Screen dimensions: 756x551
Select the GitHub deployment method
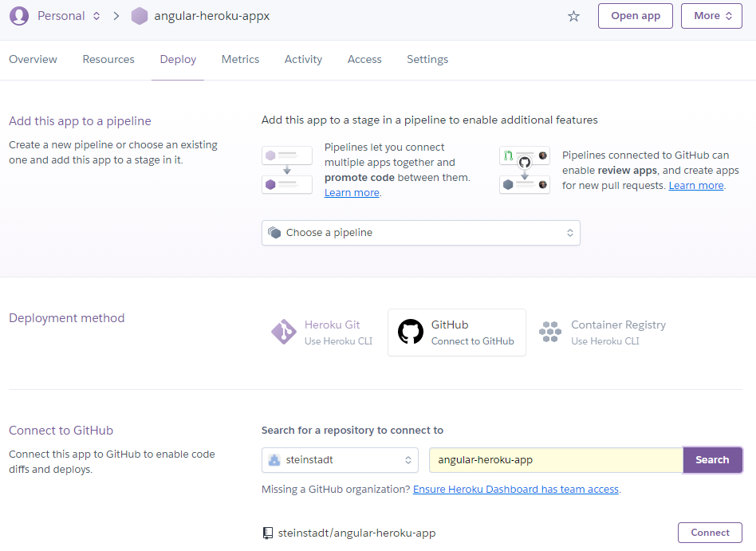pos(457,333)
